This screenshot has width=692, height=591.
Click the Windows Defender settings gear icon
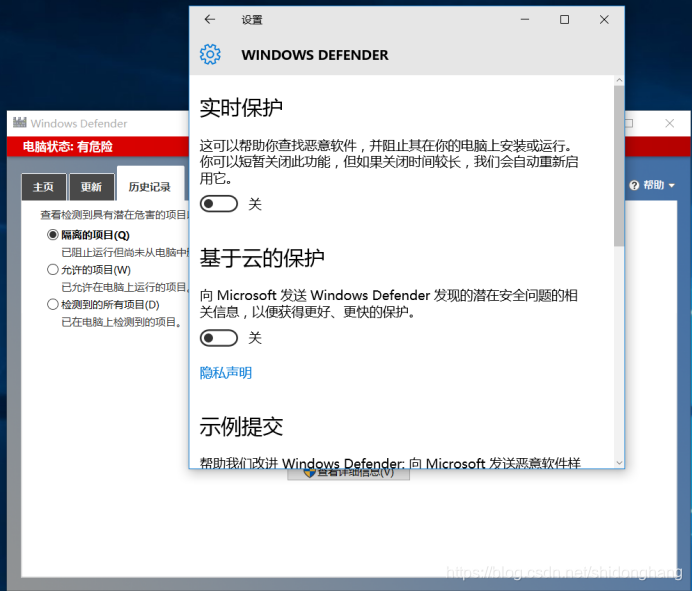210,55
